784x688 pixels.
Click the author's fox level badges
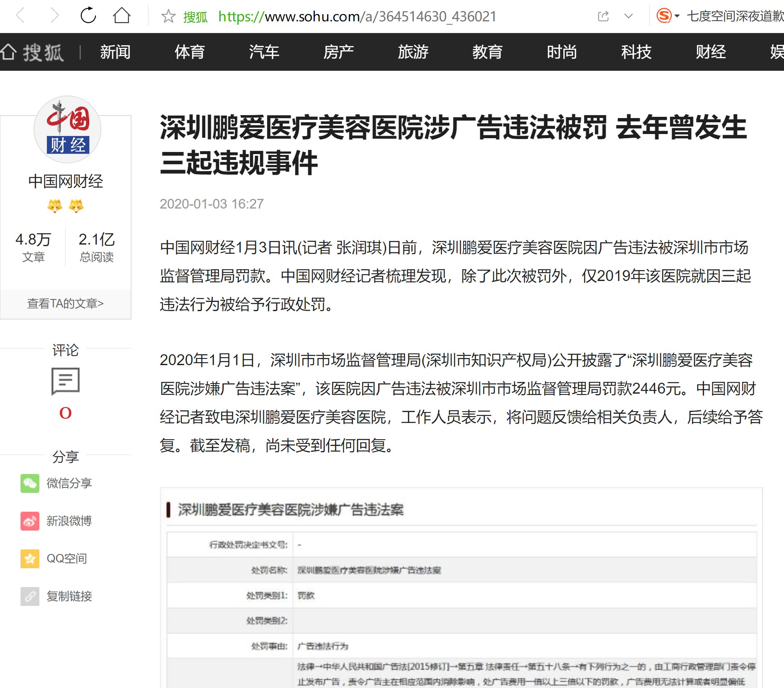point(65,206)
